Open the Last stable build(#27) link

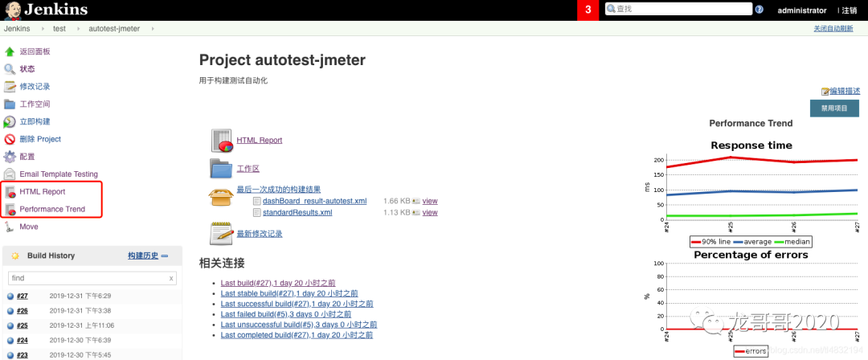[289, 293]
